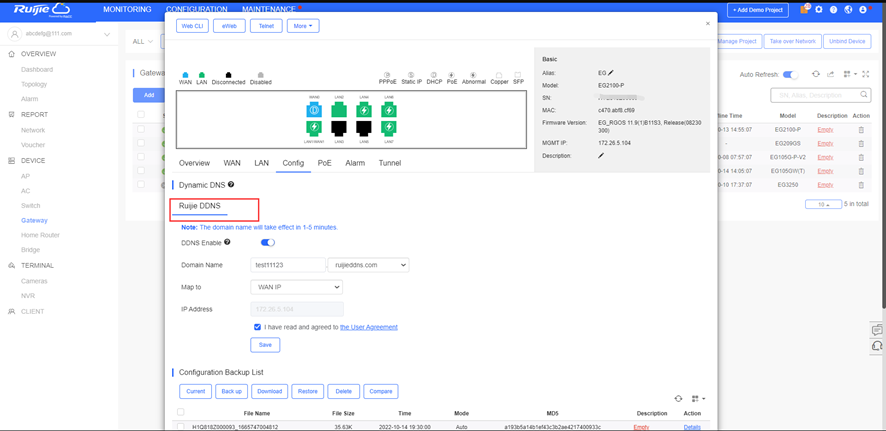The width and height of the screenshot is (886, 431).
Task: Open notifications icon in top bar
Action: click(x=805, y=10)
